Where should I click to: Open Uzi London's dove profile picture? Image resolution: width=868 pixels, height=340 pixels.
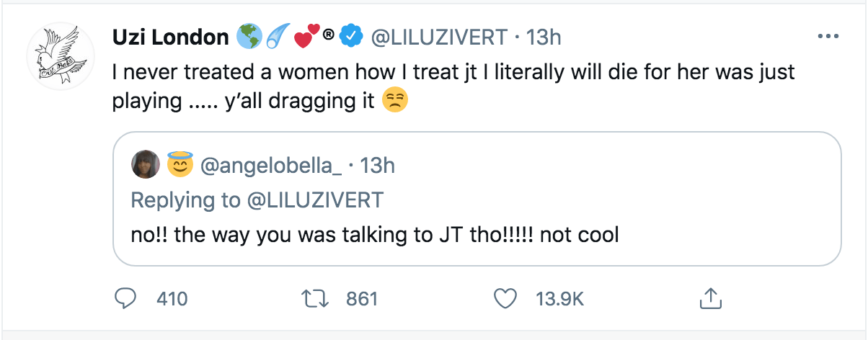coord(57,58)
